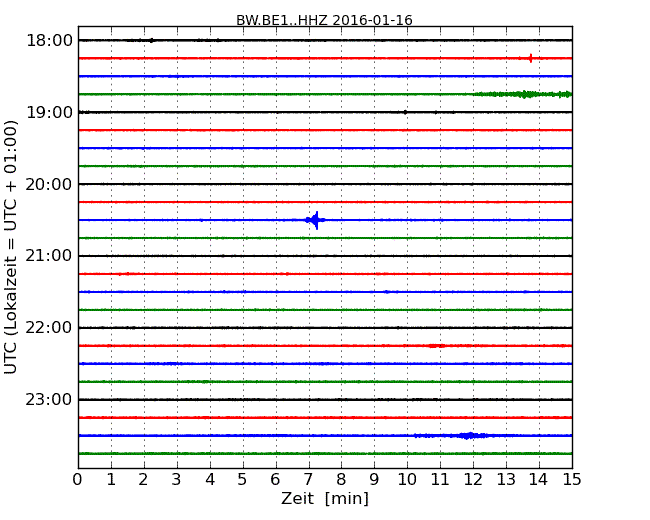
Task: Click the 21:00 time tick label
Action: [x=49, y=256]
